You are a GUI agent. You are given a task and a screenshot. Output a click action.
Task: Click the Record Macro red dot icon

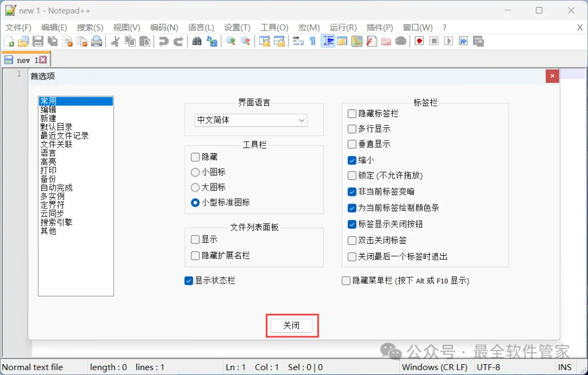click(x=419, y=41)
